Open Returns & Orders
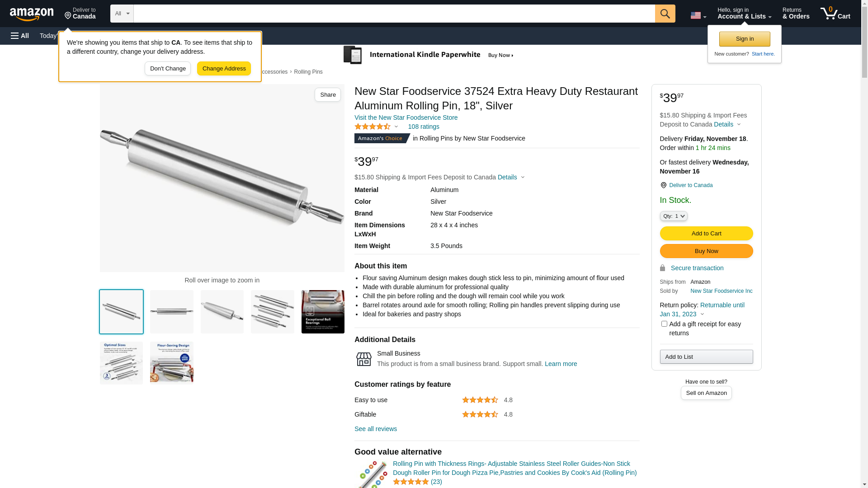Screen dimensions: 868x488 coord(796,14)
